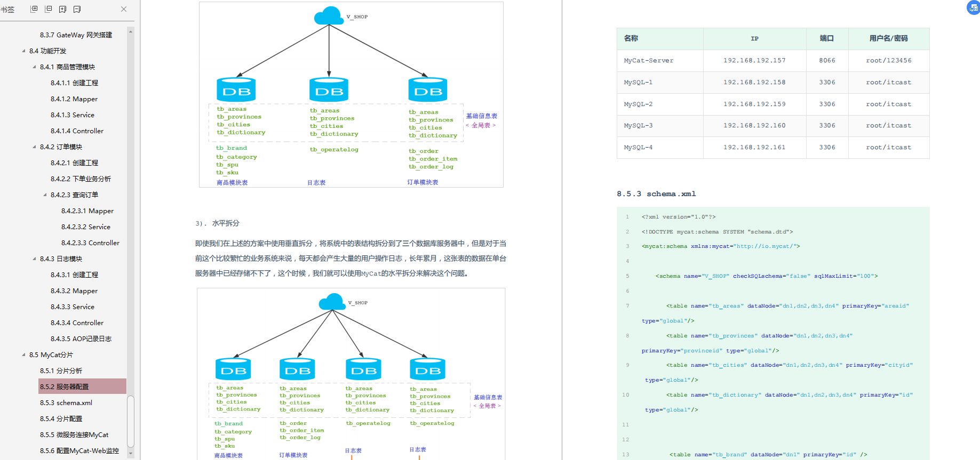Open bookmark 8.3.7 GateWay 网关搭建

[76, 35]
